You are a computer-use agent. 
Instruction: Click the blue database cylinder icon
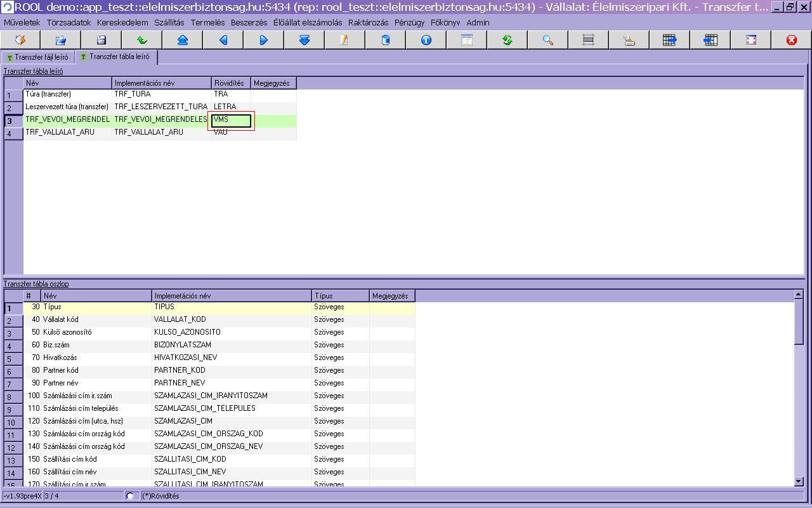click(386, 40)
